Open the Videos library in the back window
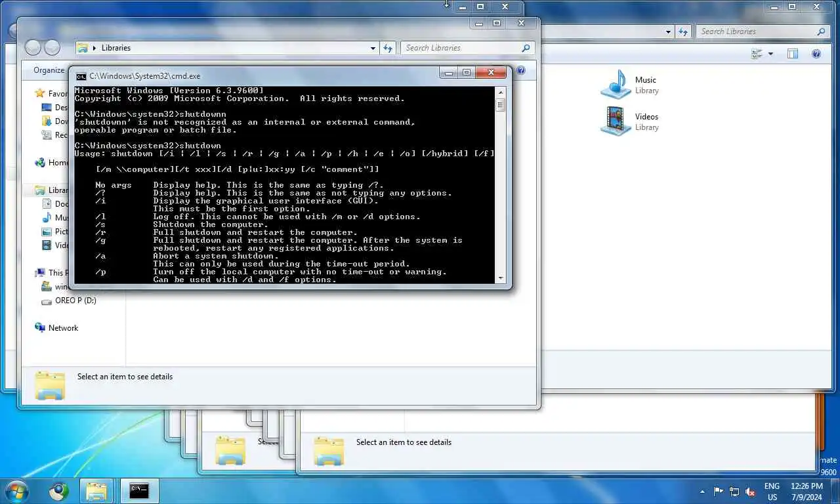This screenshot has height=504, width=840. [x=630, y=121]
